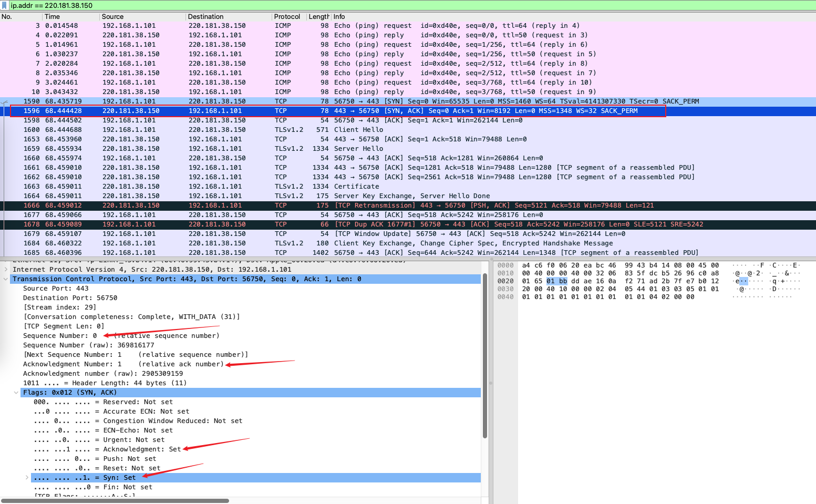Expand the Syn: Set flag node
Viewport: 816px width, 504px height.
(x=27, y=478)
